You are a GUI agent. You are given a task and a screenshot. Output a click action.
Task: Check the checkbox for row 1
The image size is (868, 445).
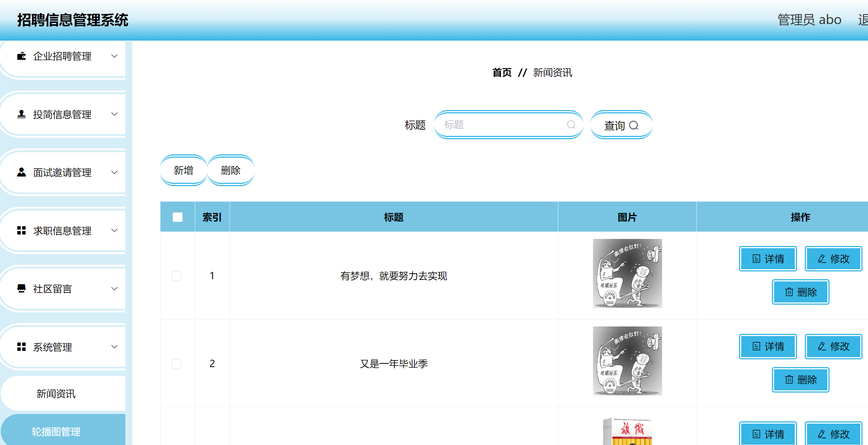(176, 276)
